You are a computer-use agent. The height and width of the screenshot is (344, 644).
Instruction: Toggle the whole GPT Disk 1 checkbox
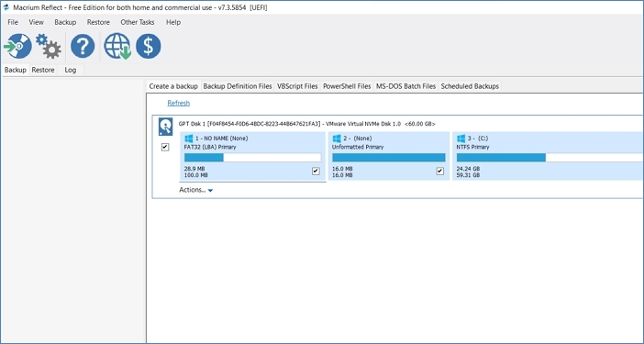tap(165, 147)
